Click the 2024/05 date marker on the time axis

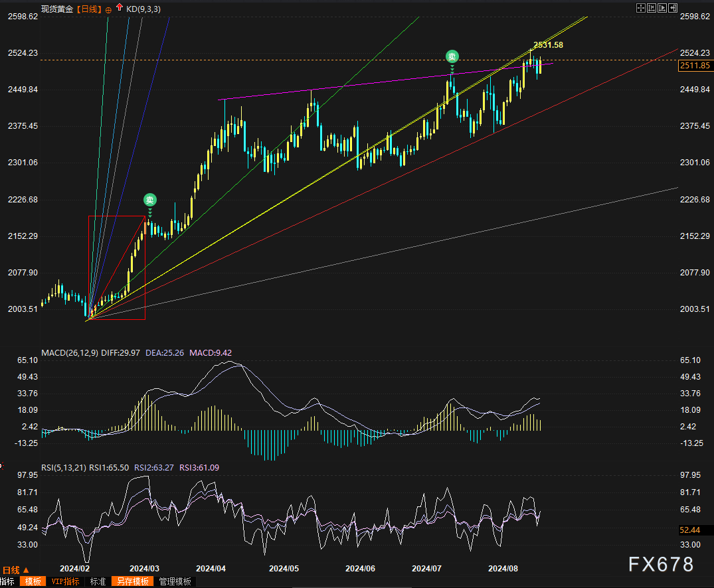tap(284, 569)
